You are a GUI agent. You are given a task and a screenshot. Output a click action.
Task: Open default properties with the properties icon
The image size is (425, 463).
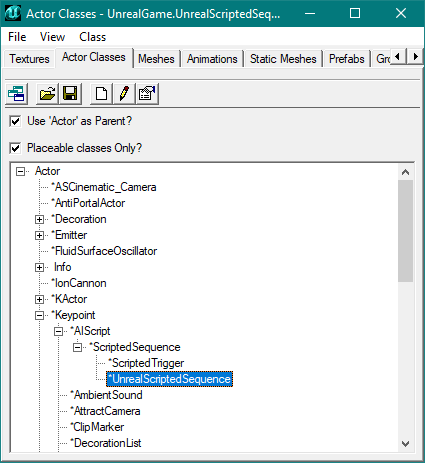pos(147,93)
